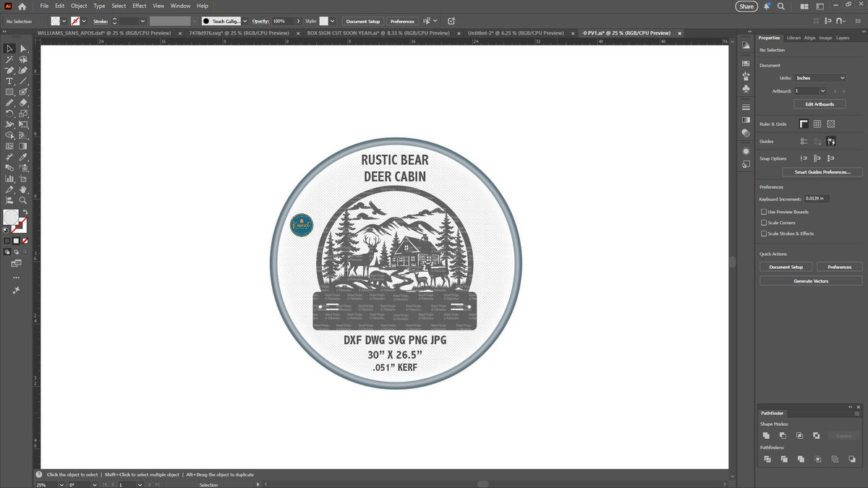Select the Eyedropper tool
Image resolution: width=868 pixels, height=488 pixels.
(23, 157)
